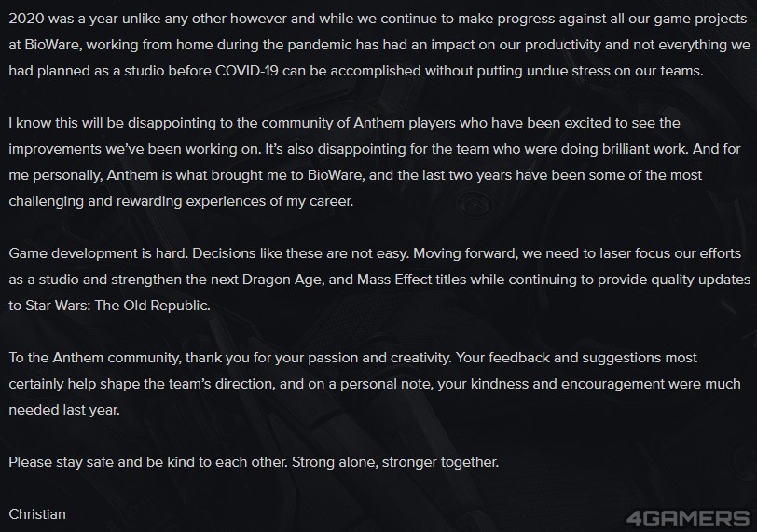Viewport: 757px width, 532px height.
Task: Click 'Decisions like these are not easy'
Action: click(300, 253)
